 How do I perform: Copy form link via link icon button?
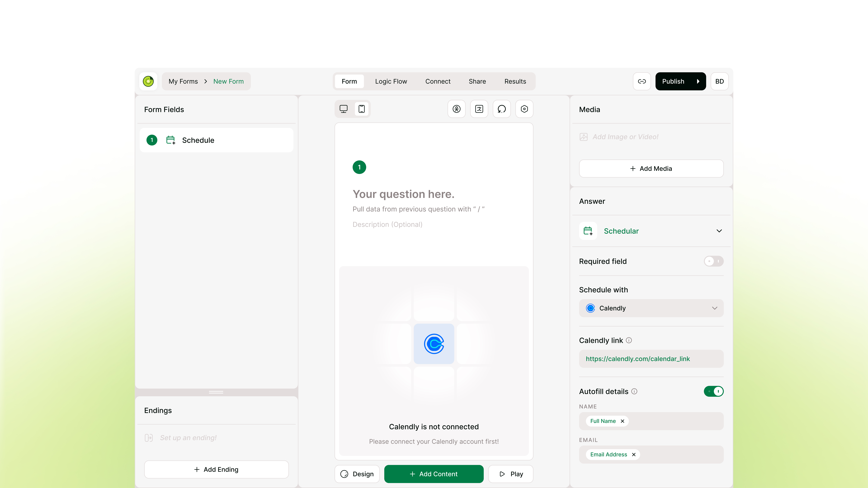(x=642, y=81)
